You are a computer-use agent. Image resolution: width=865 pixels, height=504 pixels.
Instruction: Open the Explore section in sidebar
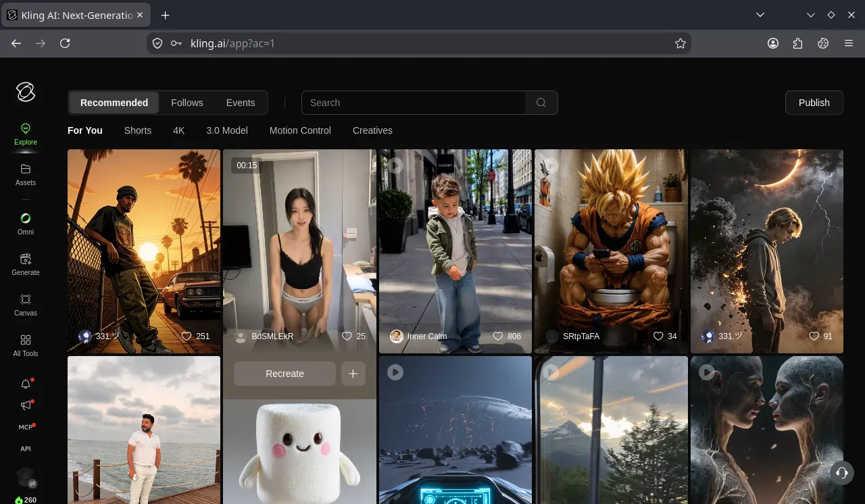click(x=26, y=134)
